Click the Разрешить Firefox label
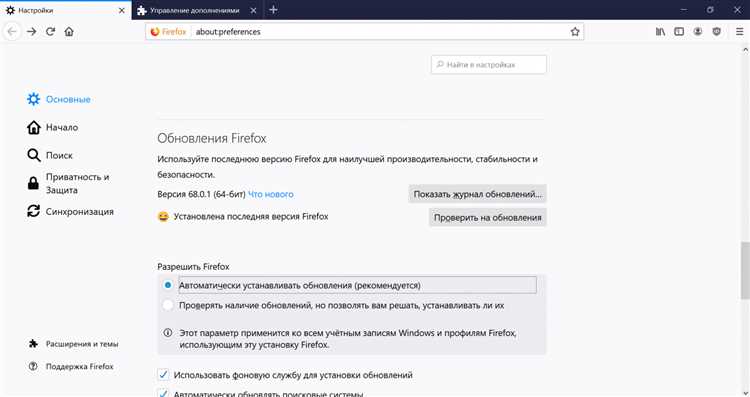 click(193, 266)
